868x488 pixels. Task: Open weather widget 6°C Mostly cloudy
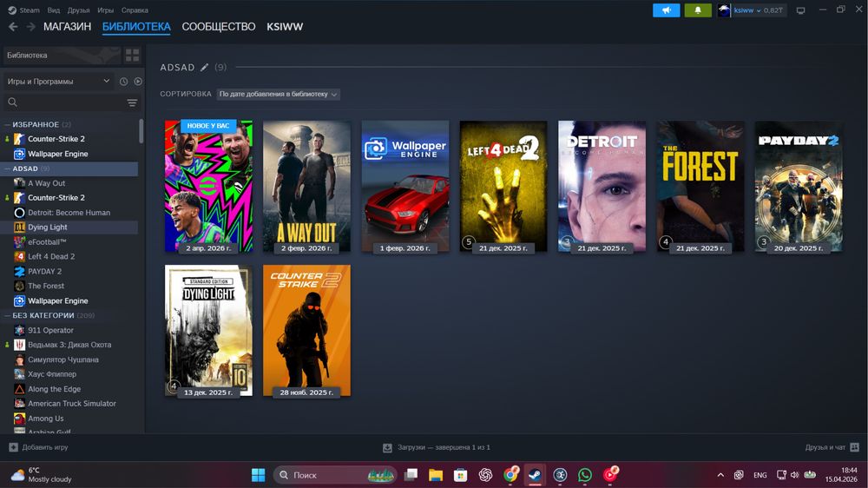[x=42, y=475]
